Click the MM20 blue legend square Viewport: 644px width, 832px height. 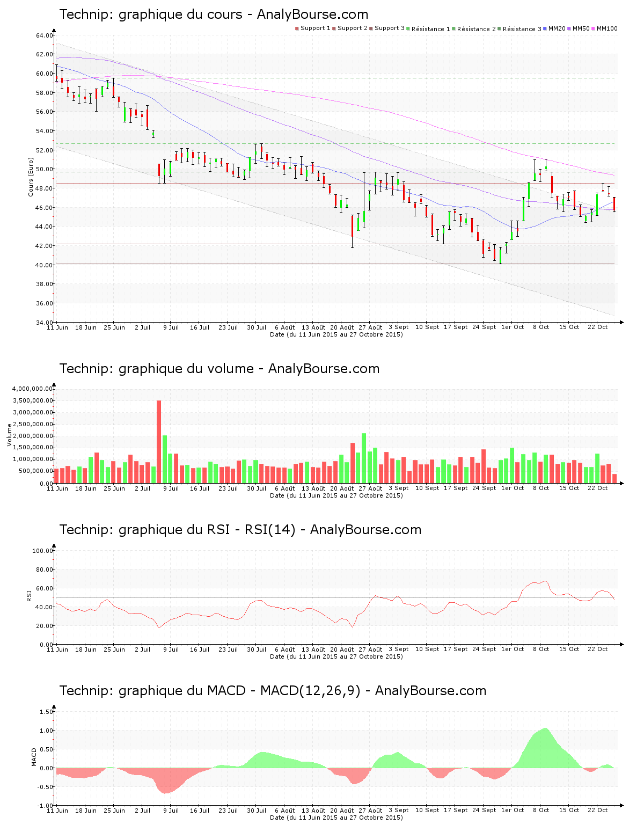coord(545,28)
